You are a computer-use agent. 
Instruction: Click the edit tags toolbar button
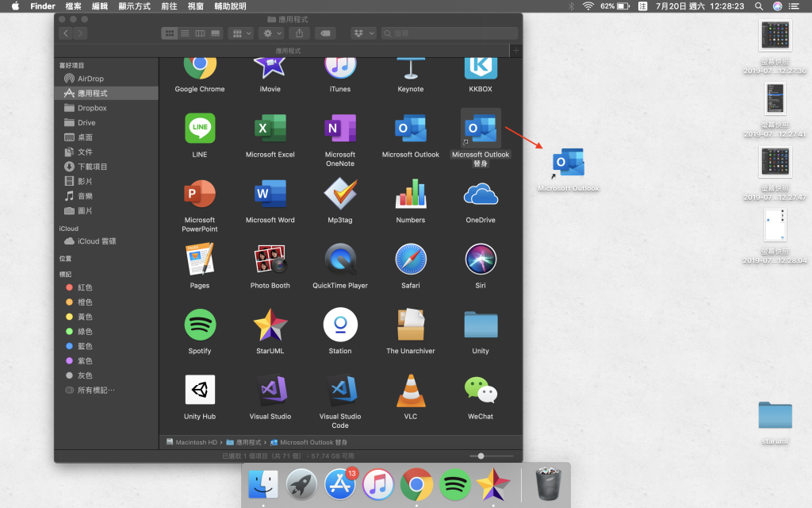pyautogui.click(x=325, y=33)
